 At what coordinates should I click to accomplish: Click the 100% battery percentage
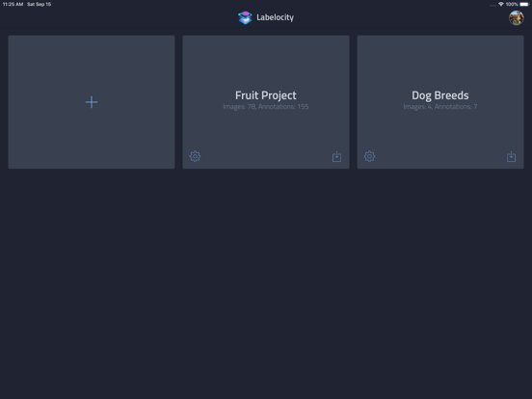pyautogui.click(x=512, y=4)
